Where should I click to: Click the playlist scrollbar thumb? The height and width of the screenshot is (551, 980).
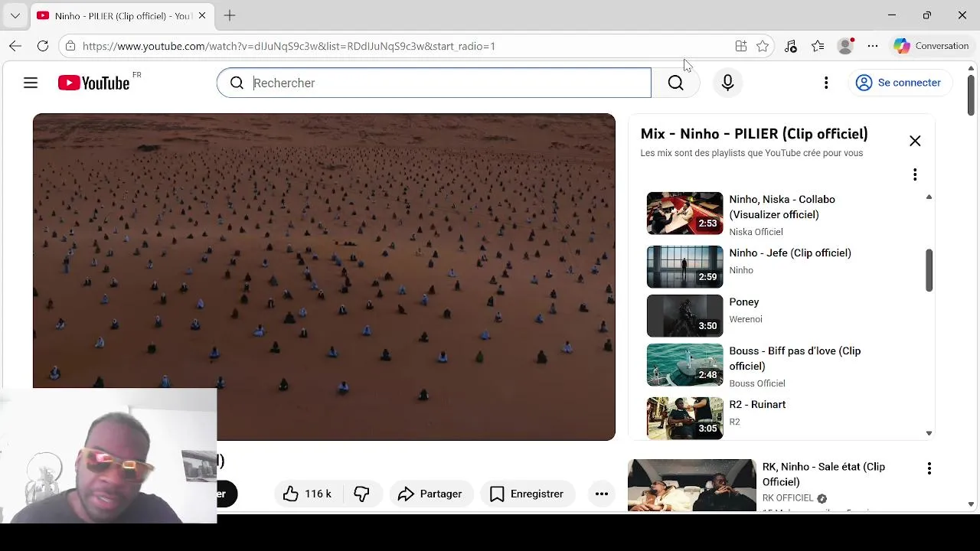(929, 270)
